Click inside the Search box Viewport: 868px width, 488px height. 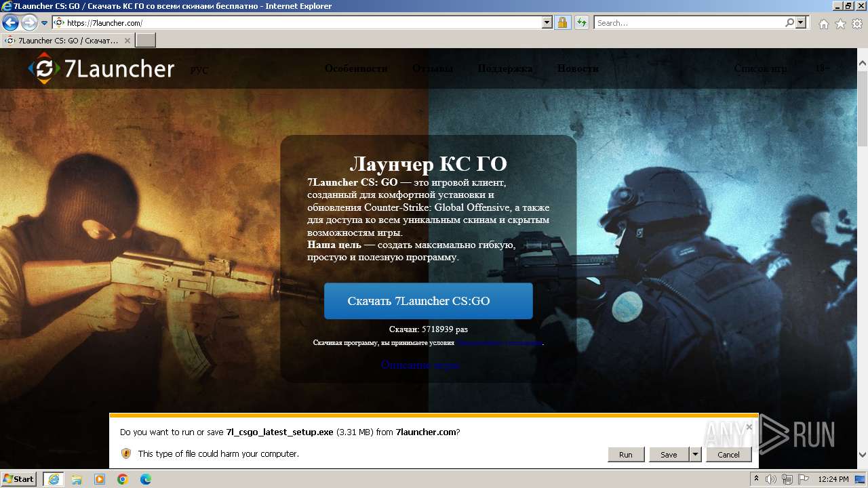pyautogui.click(x=689, y=22)
